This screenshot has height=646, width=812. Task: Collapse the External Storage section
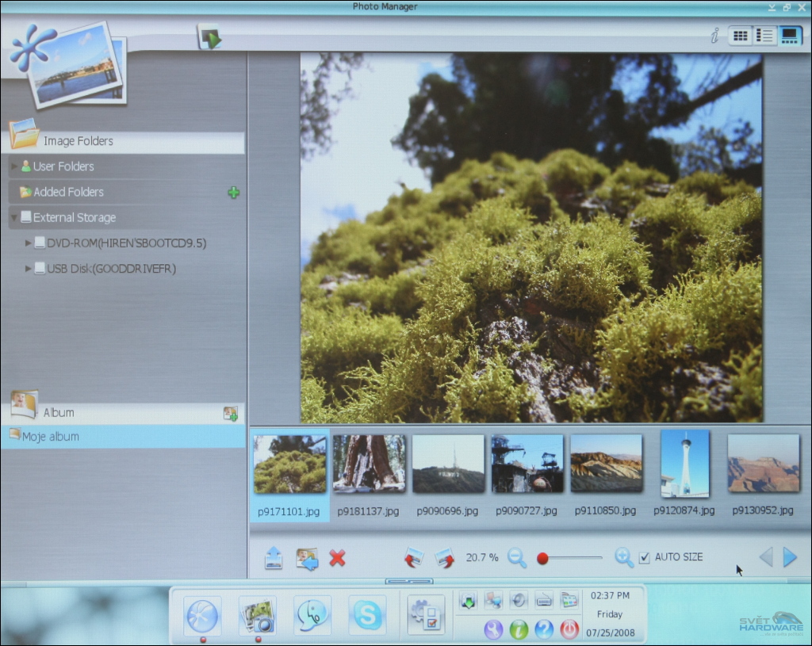click(14, 217)
